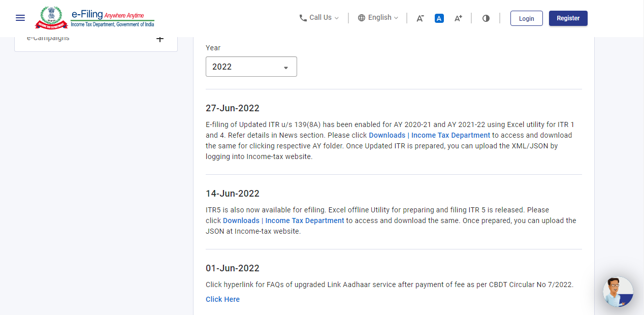Click the phone icon beside Call Us
The height and width of the screenshot is (315, 644).
[x=303, y=18]
